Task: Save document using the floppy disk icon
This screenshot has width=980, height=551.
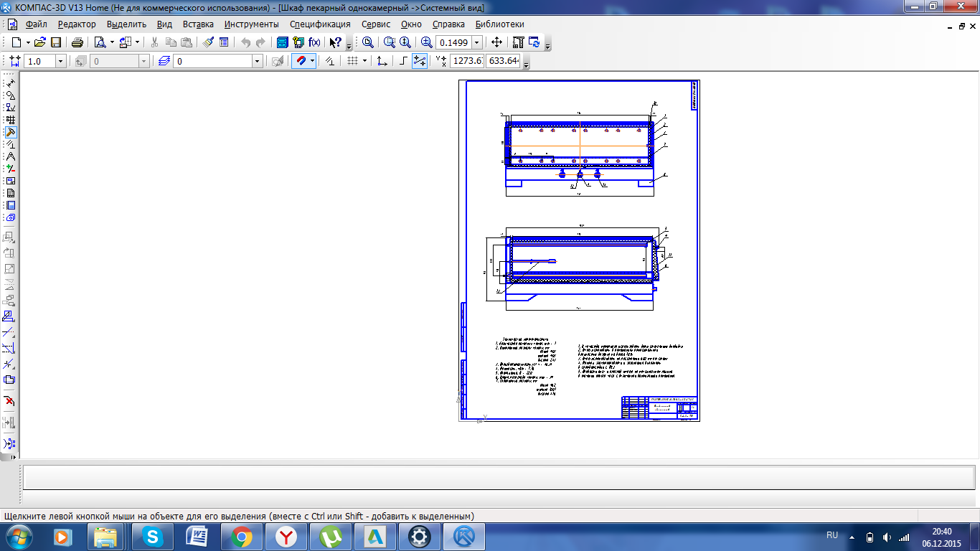Action: pyautogui.click(x=55, y=42)
